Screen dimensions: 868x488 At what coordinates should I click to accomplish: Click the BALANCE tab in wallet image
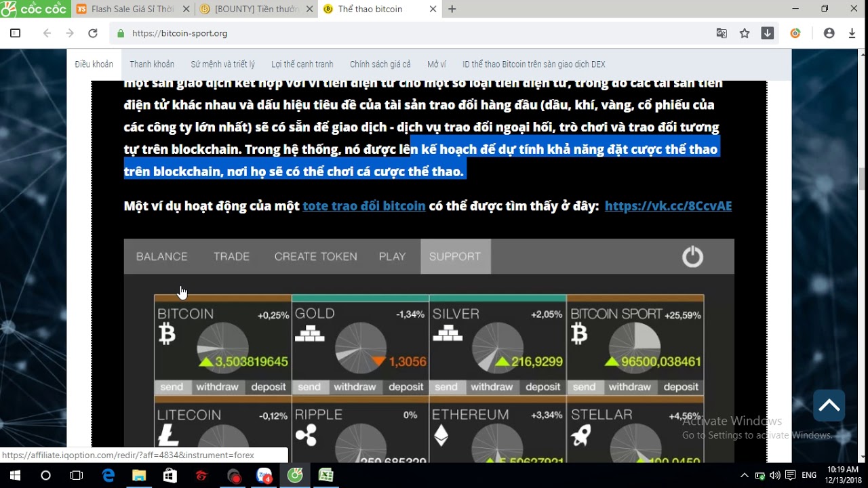[161, 256]
